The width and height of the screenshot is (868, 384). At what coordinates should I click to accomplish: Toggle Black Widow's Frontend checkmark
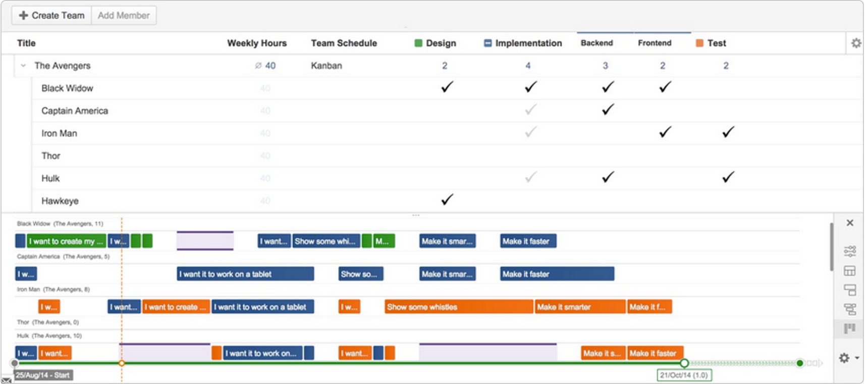[x=665, y=87]
